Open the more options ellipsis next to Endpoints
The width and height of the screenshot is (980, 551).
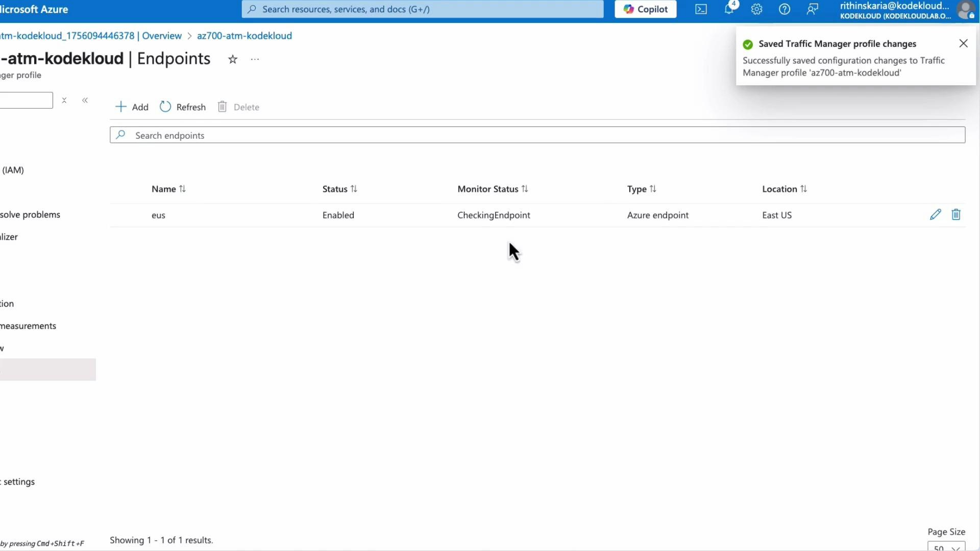(255, 59)
